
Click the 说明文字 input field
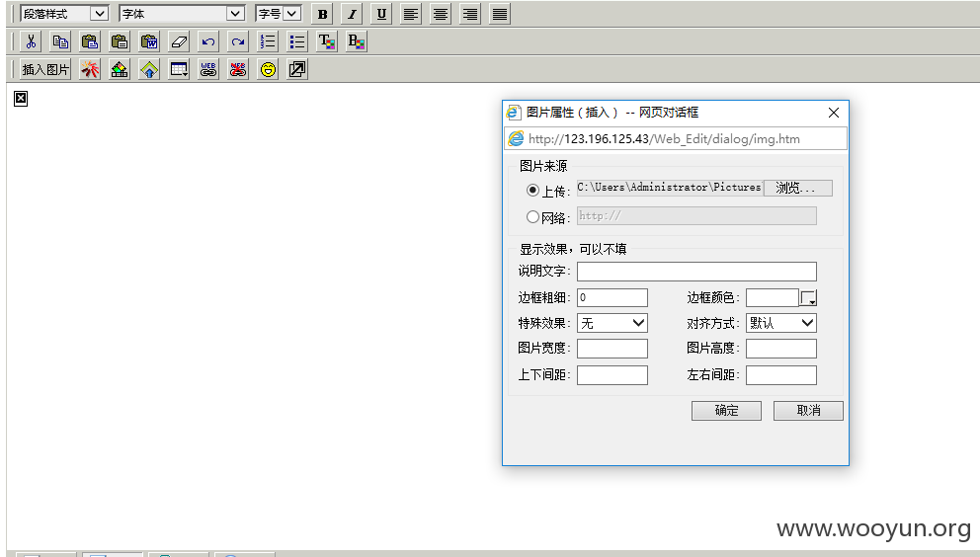(696, 272)
